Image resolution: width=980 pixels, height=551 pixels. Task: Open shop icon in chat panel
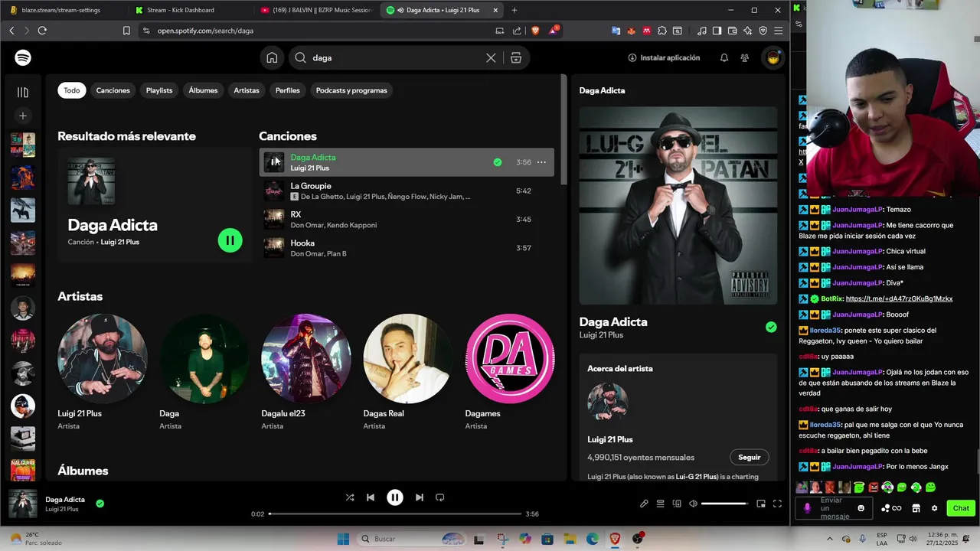[916, 508]
